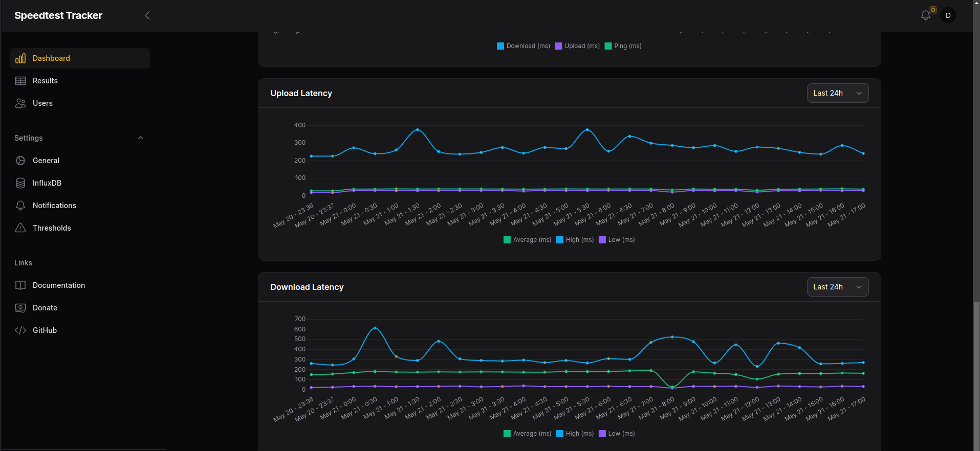Viewport: 980px width, 451px height.
Task: Click the Notifications bell icon in sidebar
Action: (x=20, y=206)
